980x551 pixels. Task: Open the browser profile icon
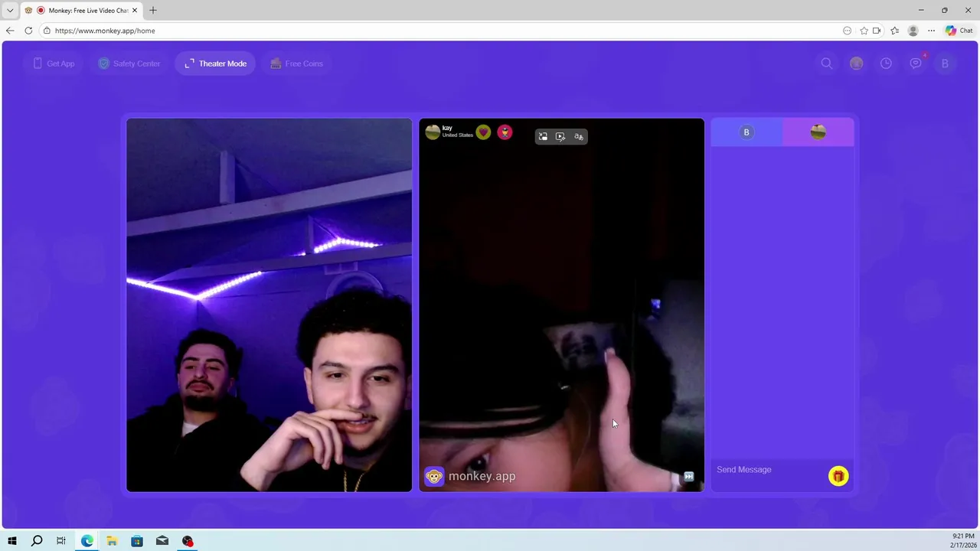coord(913,31)
